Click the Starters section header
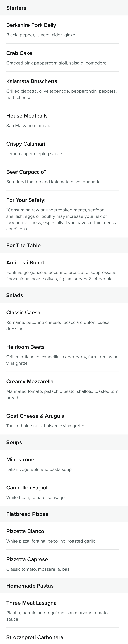 [64, 8]
